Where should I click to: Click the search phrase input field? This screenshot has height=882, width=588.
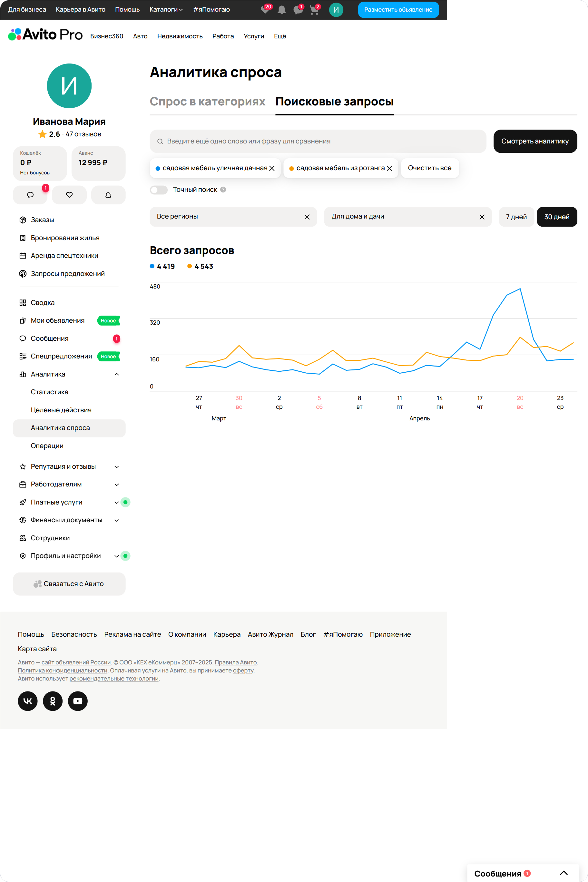(x=318, y=142)
